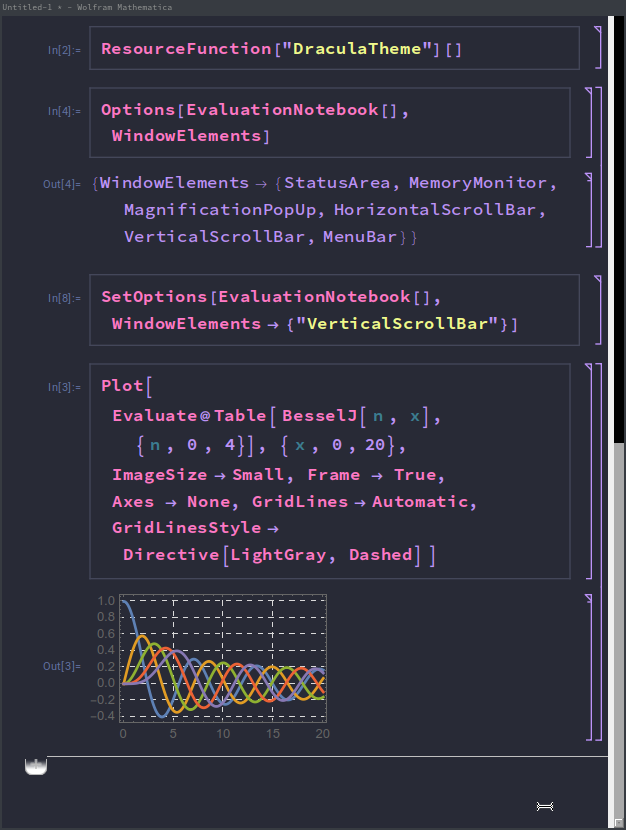This screenshot has height=830, width=626.
Task: Click the vertical scrollbar thumb
Action: 619,229
